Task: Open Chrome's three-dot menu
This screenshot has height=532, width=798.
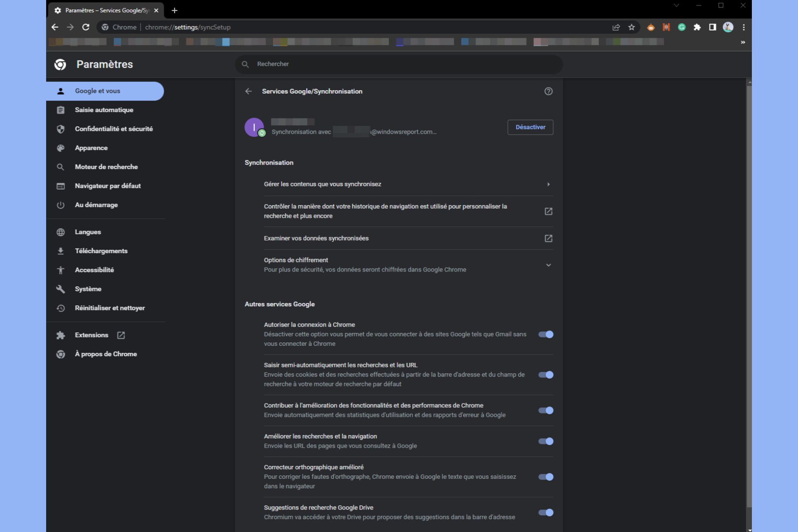Action: (744, 27)
